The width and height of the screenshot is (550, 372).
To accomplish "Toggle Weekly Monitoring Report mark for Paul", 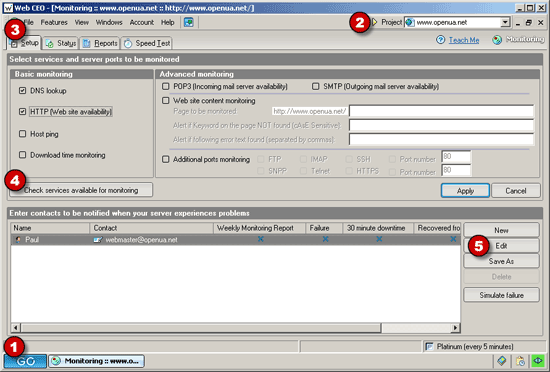I will click(x=261, y=239).
